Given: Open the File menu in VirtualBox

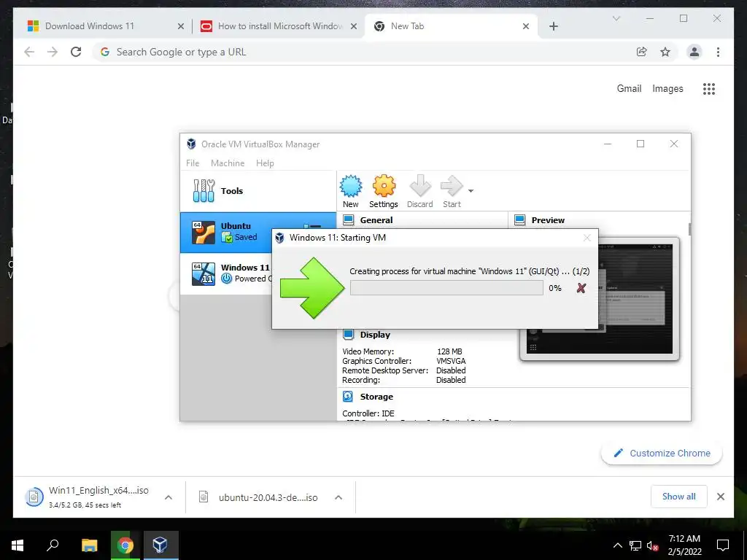Looking at the screenshot, I should [x=193, y=163].
